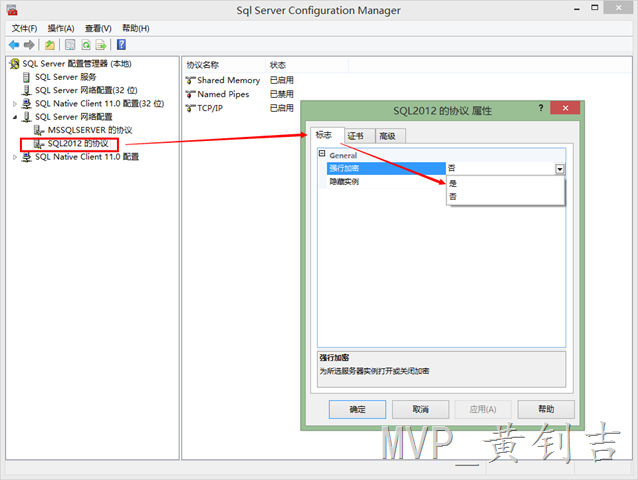
Task: Click the 帮助 button in the dialog
Action: click(546, 409)
